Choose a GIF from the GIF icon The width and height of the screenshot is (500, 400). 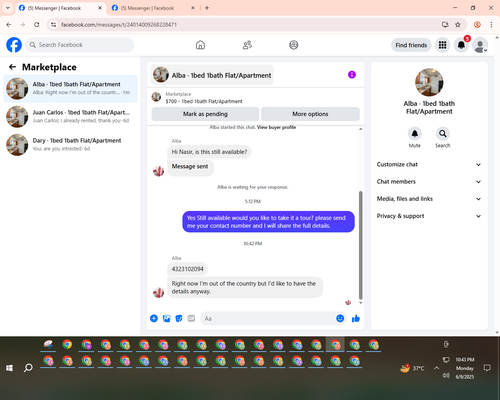[x=191, y=318]
